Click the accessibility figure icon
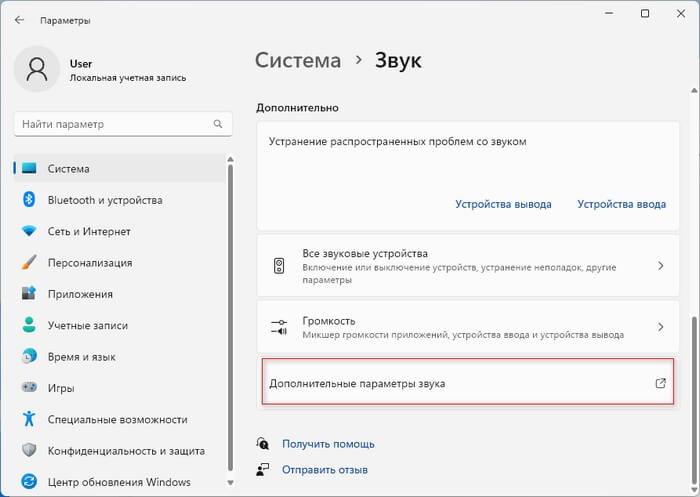 click(x=29, y=419)
